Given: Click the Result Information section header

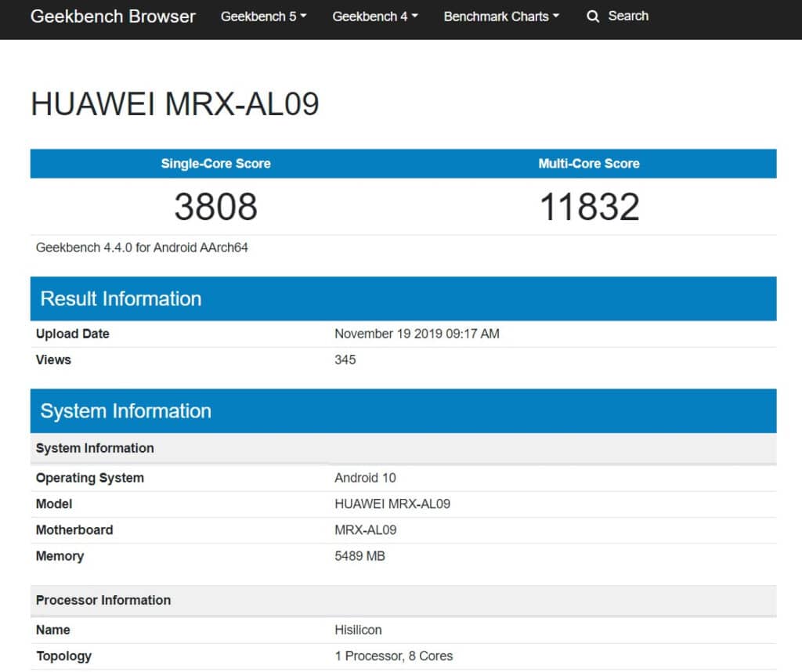Looking at the screenshot, I should pyautogui.click(x=403, y=298).
